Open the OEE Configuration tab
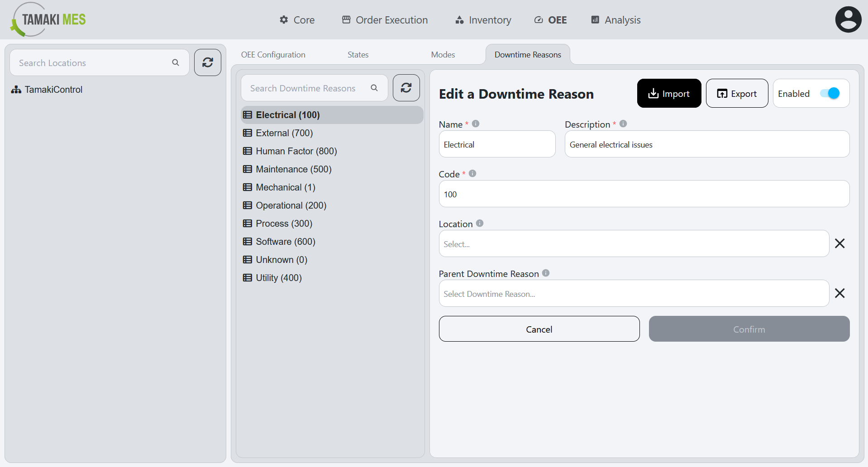This screenshot has height=467, width=868. pyautogui.click(x=273, y=54)
